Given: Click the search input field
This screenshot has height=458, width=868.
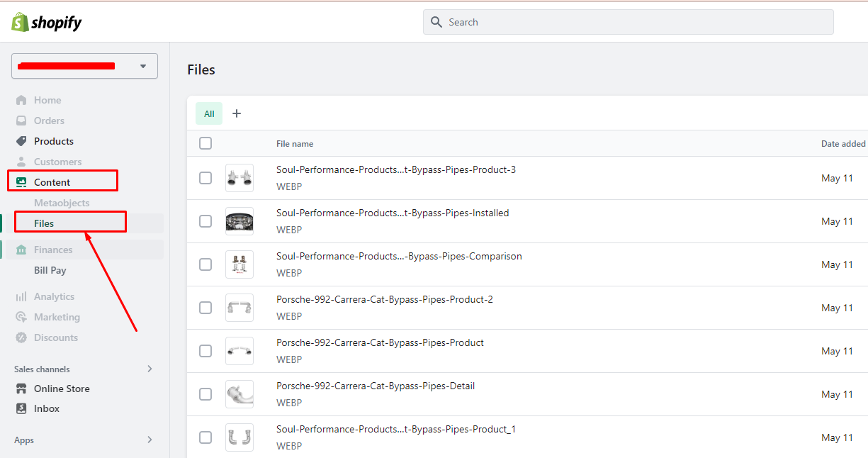Looking at the screenshot, I should [629, 22].
